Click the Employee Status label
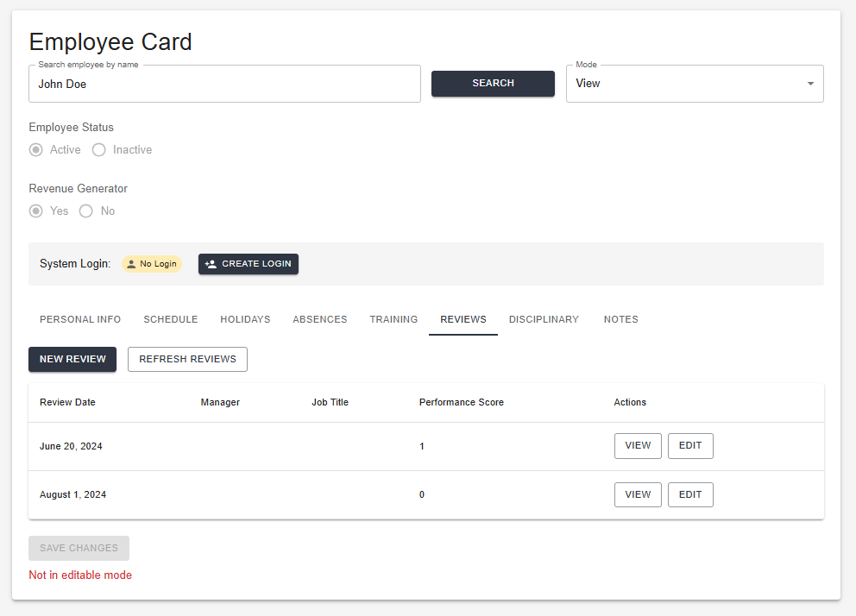This screenshot has height=616, width=856. coord(72,128)
